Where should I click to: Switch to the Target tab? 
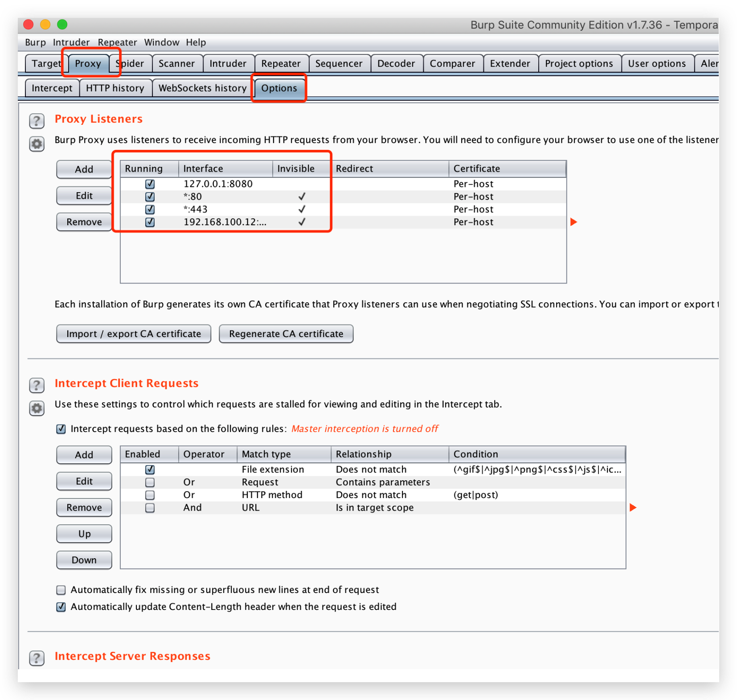pyautogui.click(x=46, y=63)
